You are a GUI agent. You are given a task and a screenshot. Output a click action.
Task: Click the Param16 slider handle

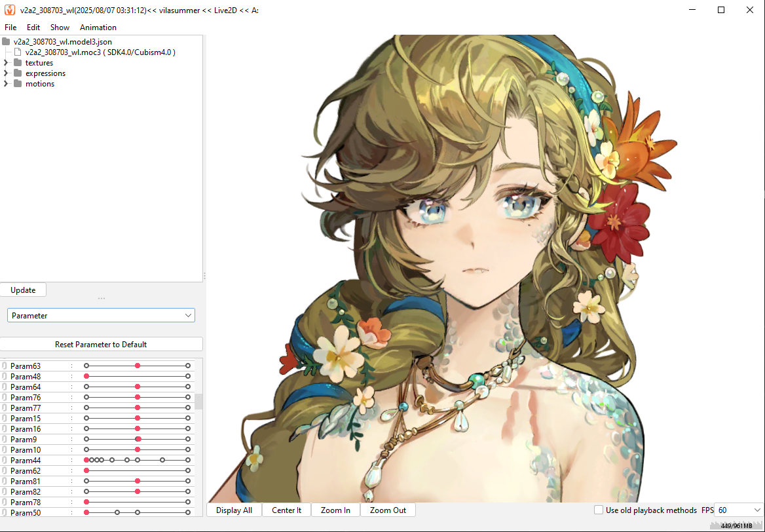coord(138,429)
